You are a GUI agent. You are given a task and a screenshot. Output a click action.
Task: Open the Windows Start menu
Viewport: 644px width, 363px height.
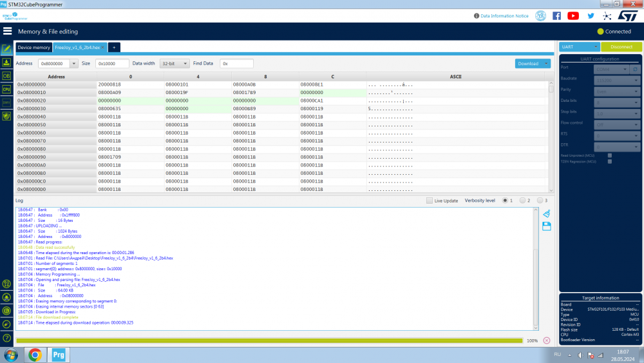point(11,355)
